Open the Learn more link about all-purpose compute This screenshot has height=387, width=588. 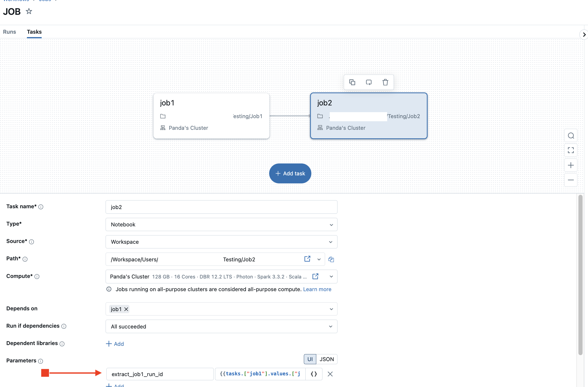[x=317, y=289]
